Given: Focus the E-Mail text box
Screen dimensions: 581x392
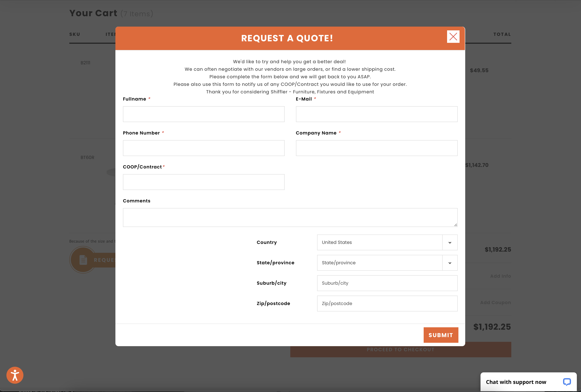Looking at the screenshot, I should pyautogui.click(x=376, y=114).
